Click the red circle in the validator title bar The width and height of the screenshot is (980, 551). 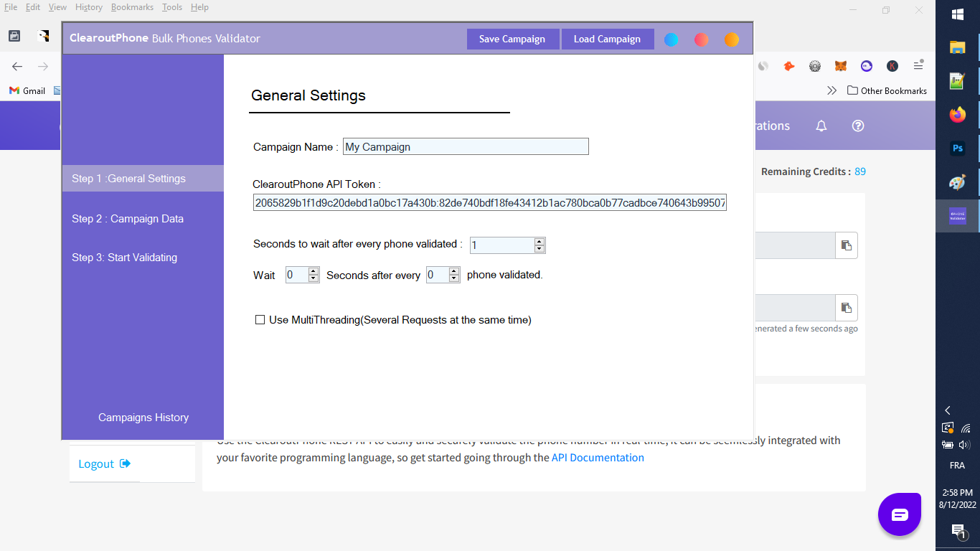tap(702, 39)
